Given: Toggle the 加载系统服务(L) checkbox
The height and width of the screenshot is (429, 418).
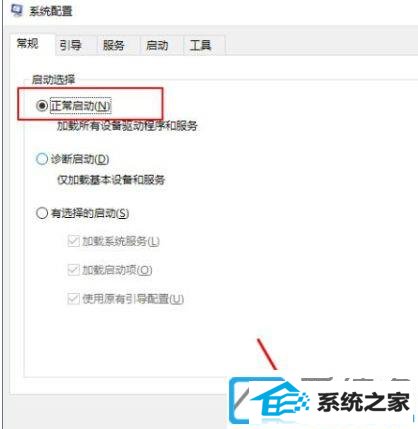Looking at the screenshot, I should [73, 241].
